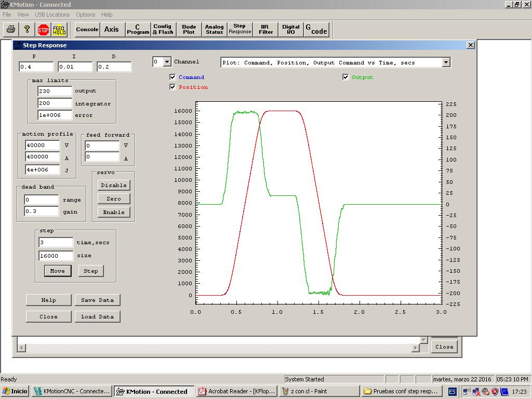Click the horizontal scrollbar right arrow
The height and width of the screenshot is (399, 532).
(x=416, y=348)
